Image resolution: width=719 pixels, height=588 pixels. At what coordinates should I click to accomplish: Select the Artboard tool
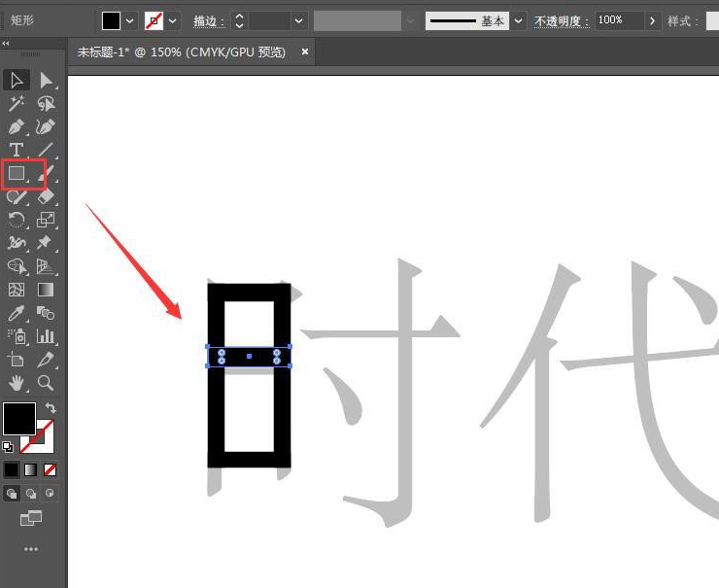pos(17,360)
